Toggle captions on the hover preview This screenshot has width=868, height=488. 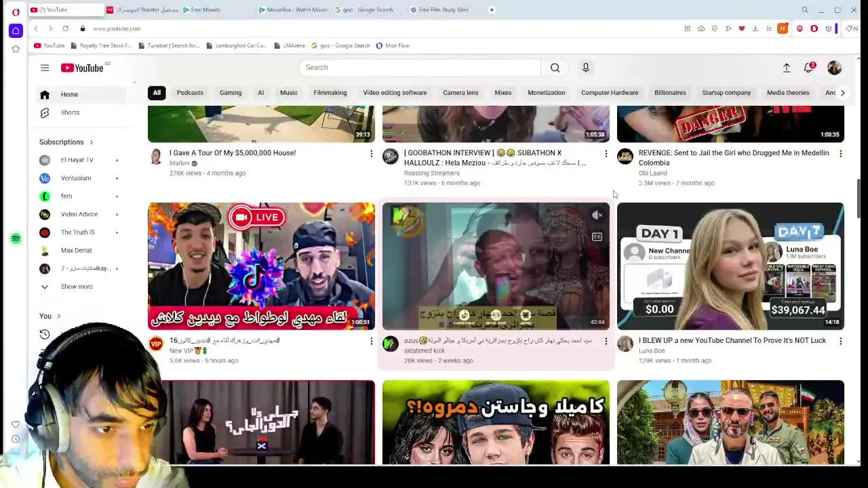coord(597,237)
